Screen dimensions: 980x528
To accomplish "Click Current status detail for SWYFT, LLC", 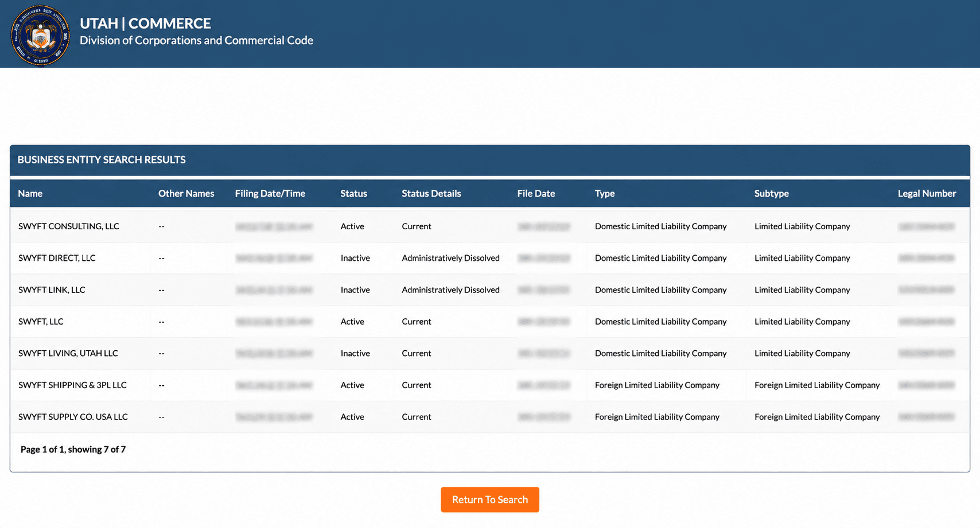I will (x=417, y=322).
